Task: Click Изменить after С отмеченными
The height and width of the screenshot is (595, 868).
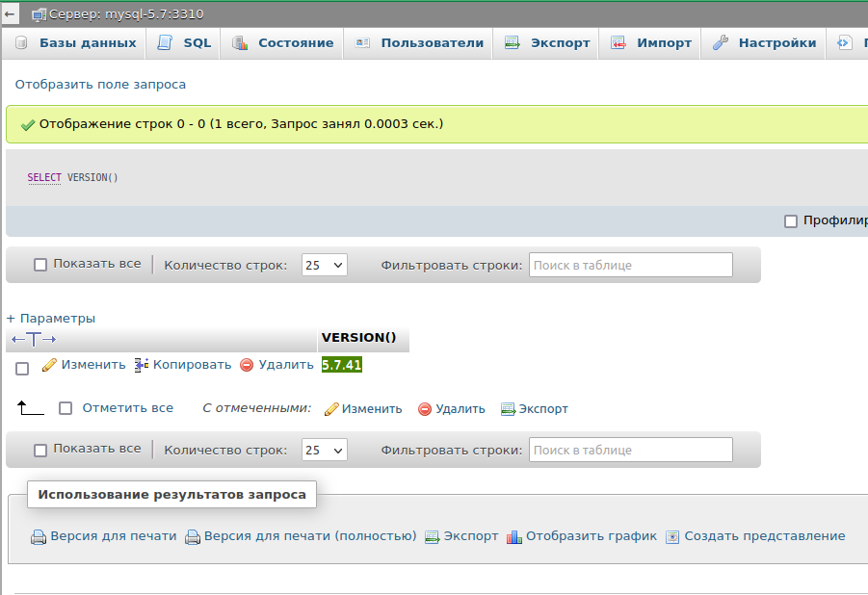Action: pyautogui.click(x=372, y=409)
